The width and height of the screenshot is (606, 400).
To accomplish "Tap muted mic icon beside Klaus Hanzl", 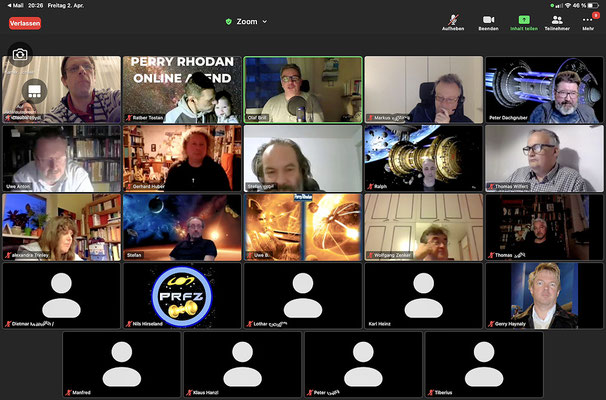I will pos(189,393).
